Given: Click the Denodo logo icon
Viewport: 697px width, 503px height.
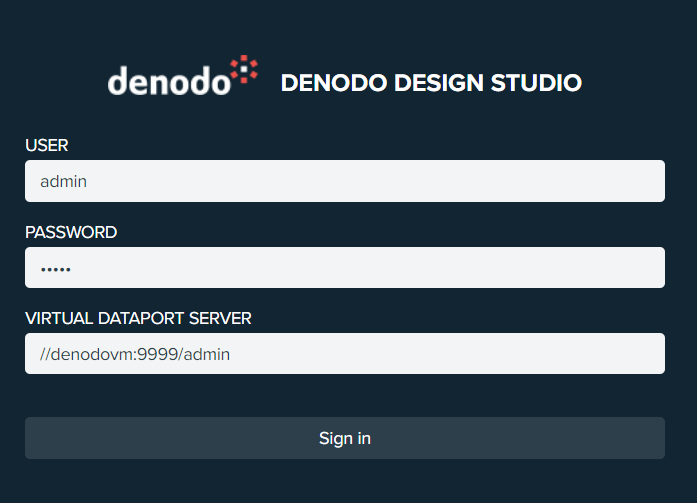Looking at the screenshot, I should coord(183,76).
